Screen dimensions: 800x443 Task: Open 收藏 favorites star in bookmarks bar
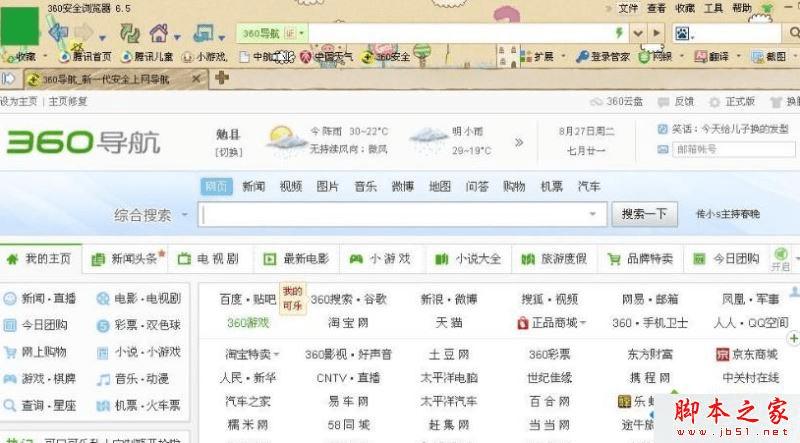click(x=19, y=56)
